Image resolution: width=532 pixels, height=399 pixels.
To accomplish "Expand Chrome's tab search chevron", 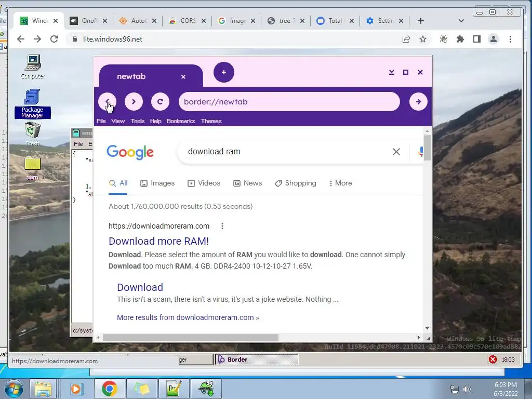I will tap(461, 21).
